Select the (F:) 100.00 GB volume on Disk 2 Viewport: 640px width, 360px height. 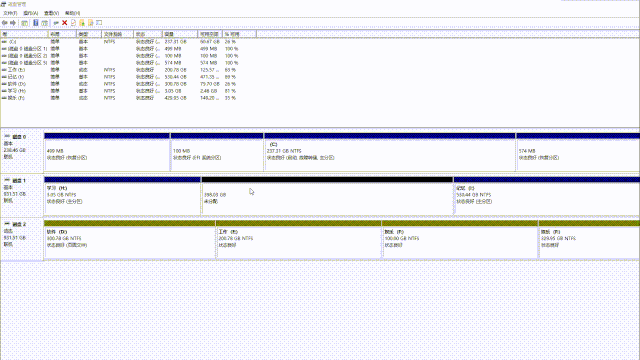460,239
